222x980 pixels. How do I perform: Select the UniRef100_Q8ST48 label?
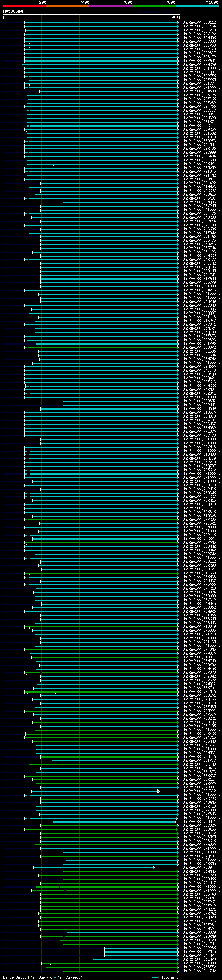[199, 894]
